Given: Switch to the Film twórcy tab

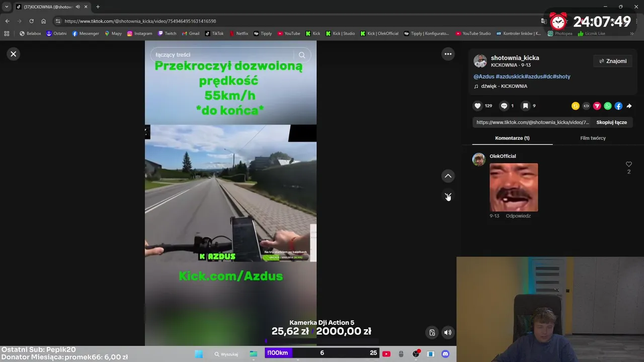Looking at the screenshot, I should (x=593, y=138).
